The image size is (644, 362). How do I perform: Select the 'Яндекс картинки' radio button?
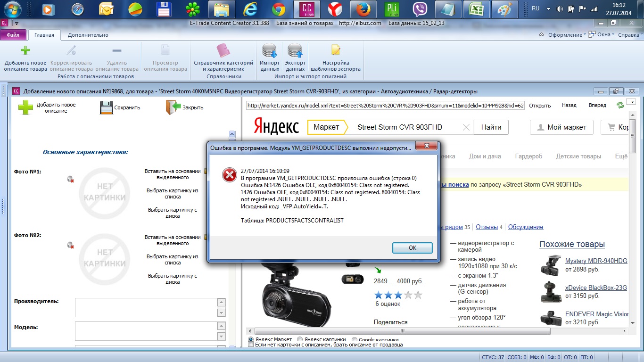coord(301,339)
